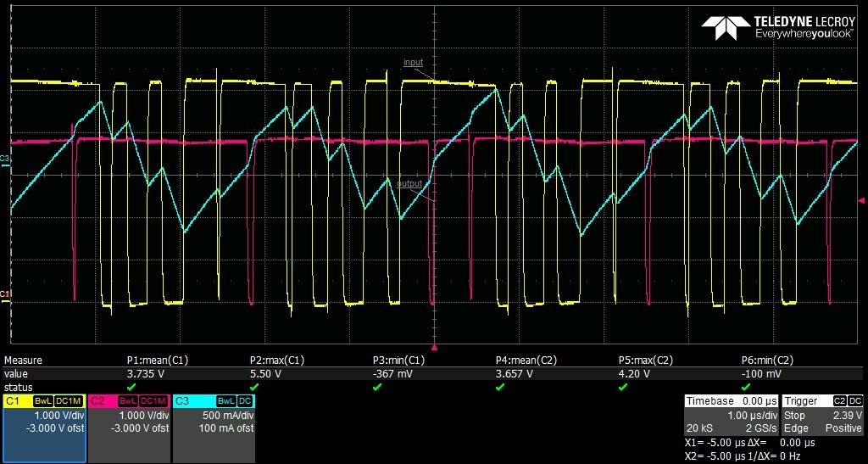Click the 3.735 V measurement value
The image size is (868, 464).
[x=146, y=374]
